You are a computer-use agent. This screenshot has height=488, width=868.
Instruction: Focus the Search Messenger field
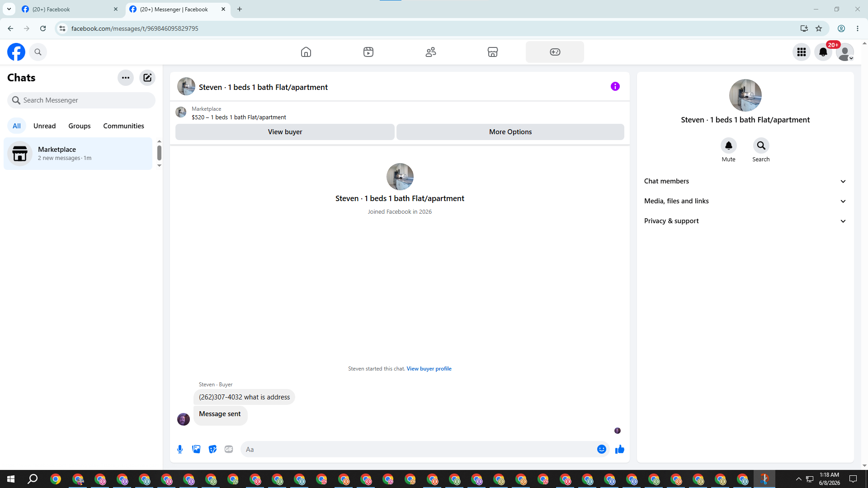coord(81,100)
